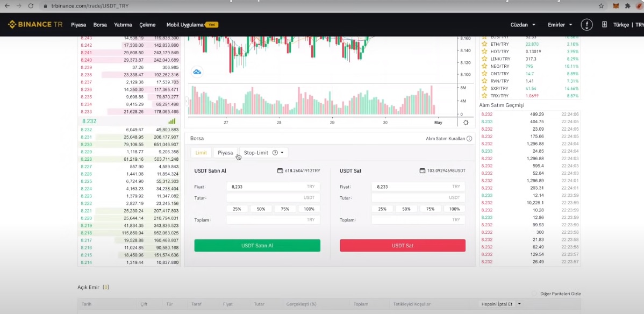The height and width of the screenshot is (314, 644).
Task: Open the Cüzdan dropdown menu
Action: (523, 25)
